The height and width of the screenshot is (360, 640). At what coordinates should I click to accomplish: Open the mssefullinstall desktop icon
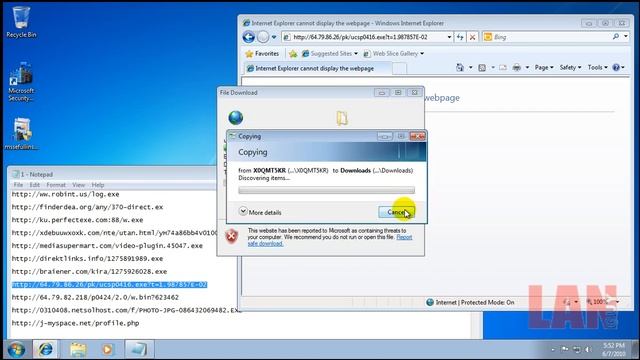pyautogui.click(x=21, y=134)
